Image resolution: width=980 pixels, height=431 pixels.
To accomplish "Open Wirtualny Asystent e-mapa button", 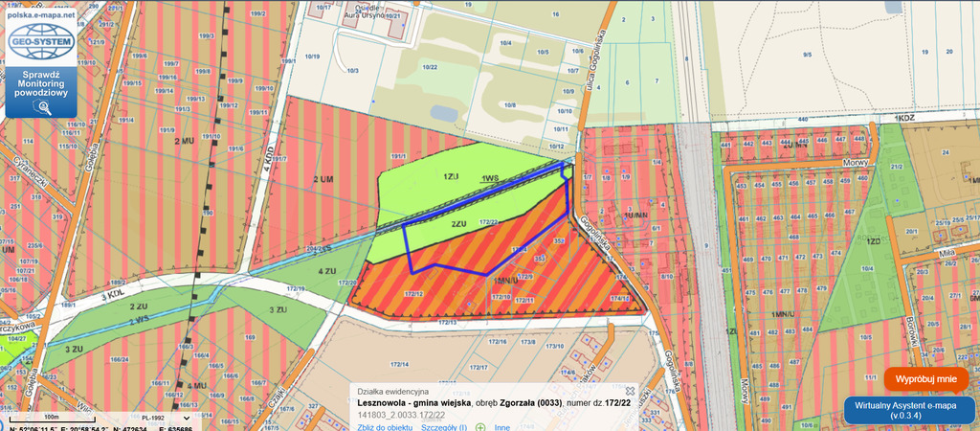I will click(x=910, y=410).
